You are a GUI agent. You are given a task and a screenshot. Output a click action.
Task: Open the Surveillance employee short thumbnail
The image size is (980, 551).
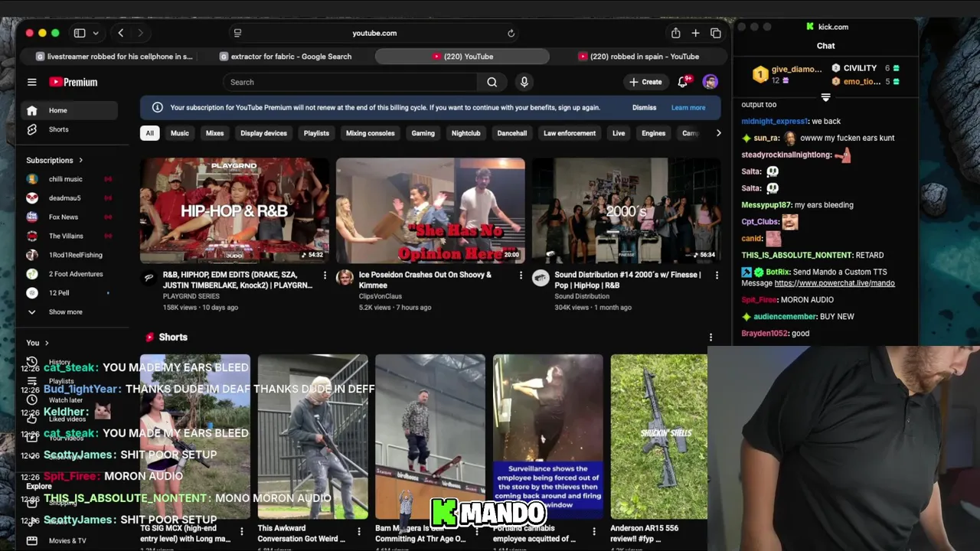(x=547, y=436)
